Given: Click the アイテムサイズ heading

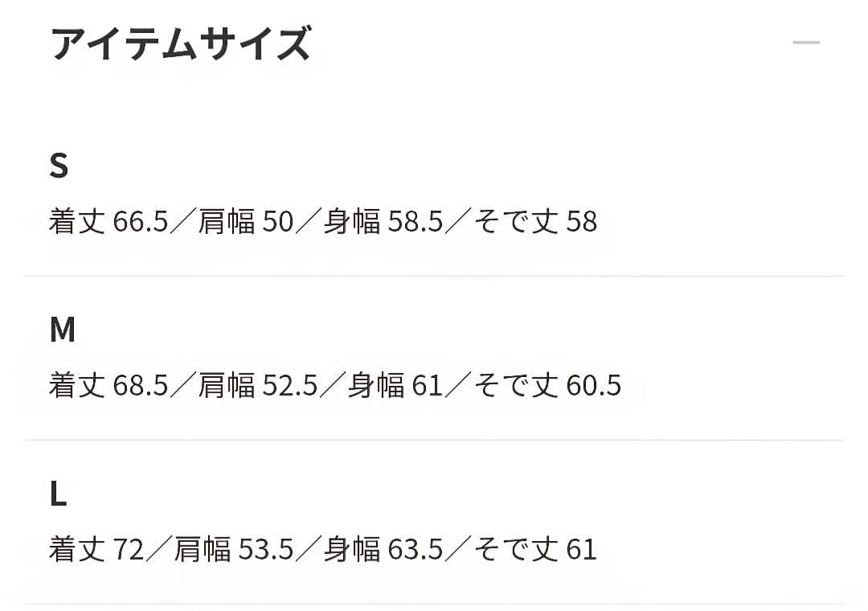Looking at the screenshot, I should 181,43.
